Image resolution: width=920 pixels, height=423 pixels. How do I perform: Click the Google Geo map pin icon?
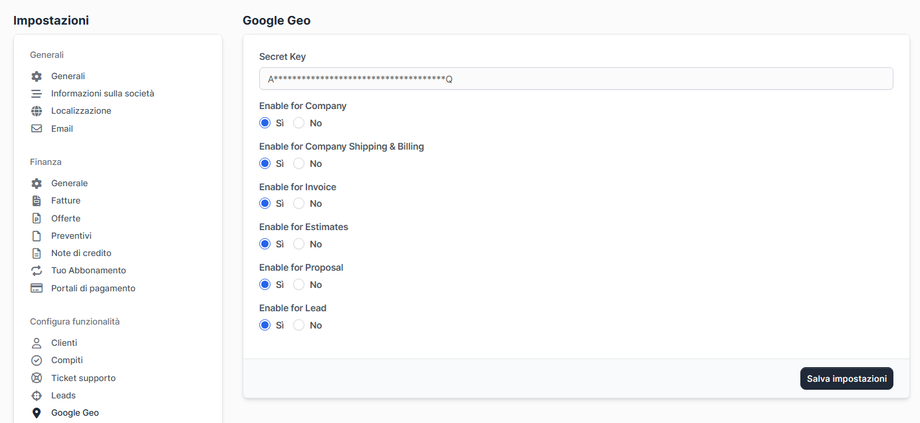(37, 413)
